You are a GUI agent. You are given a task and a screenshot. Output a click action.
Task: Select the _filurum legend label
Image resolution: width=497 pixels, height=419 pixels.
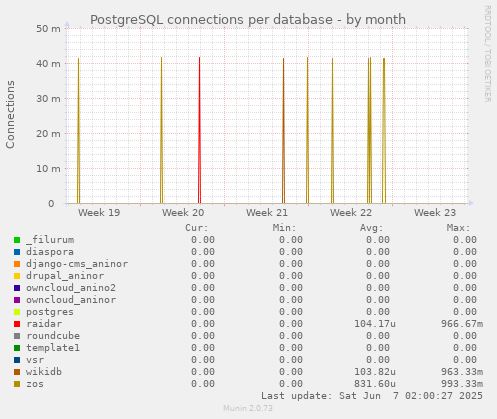[50, 240]
